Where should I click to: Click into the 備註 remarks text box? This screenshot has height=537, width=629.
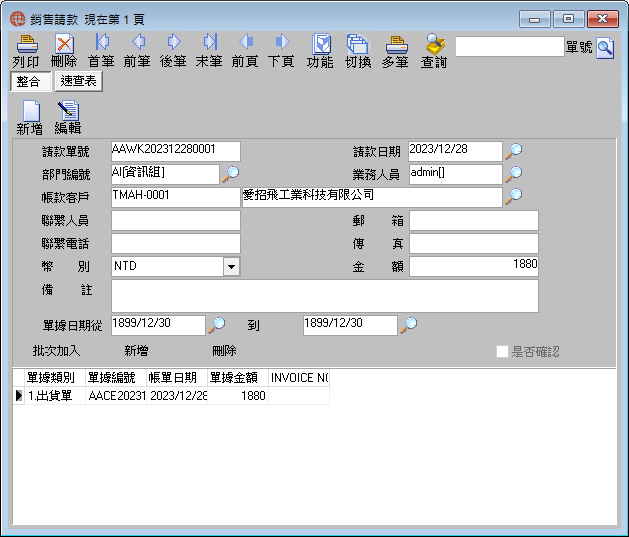pos(325,296)
